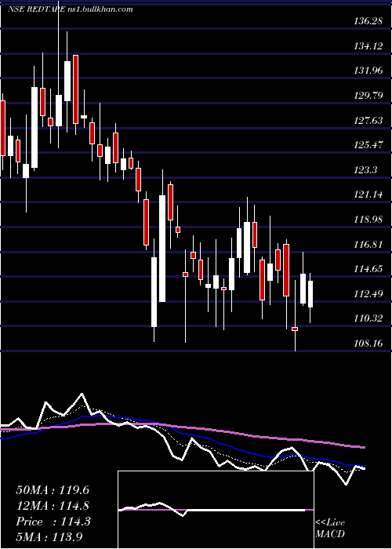The width and height of the screenshot is (392, 549).
Task: Click the <<Live MACD label
Action: tap(330, 529)
